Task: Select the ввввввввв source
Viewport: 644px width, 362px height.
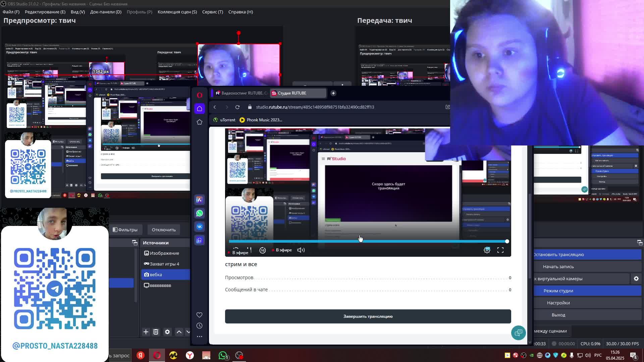Action: click(166, 285)
